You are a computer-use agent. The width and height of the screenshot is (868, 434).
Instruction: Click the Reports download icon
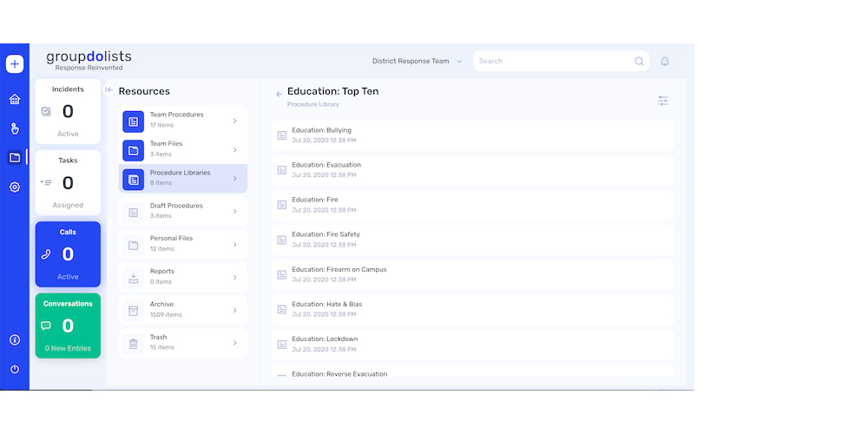coord(134,278)
